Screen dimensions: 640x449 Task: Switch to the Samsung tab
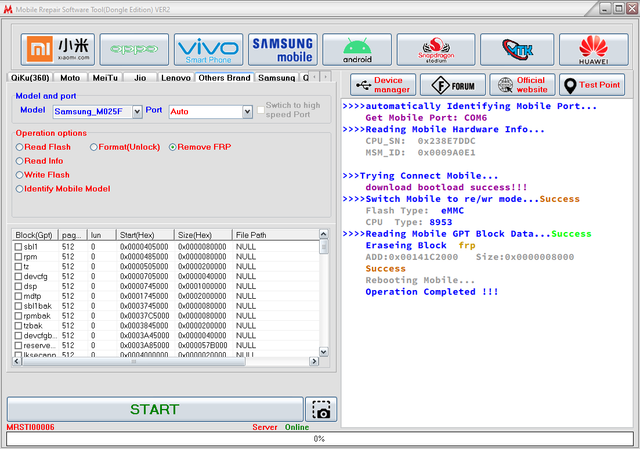point(277,78)
